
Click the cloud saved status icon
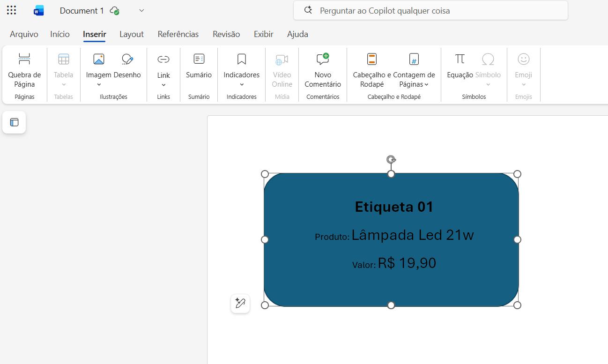tap(114, 10)
